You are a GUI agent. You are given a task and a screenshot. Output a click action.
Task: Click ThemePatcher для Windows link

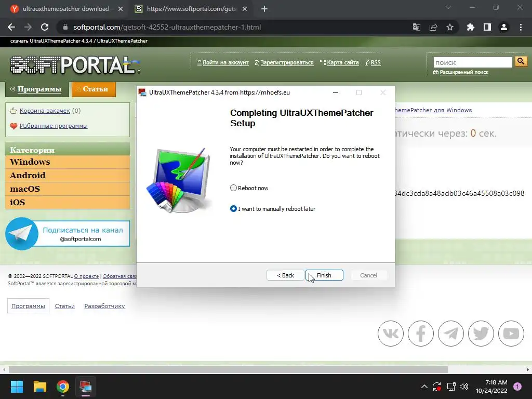coord(433,110)
